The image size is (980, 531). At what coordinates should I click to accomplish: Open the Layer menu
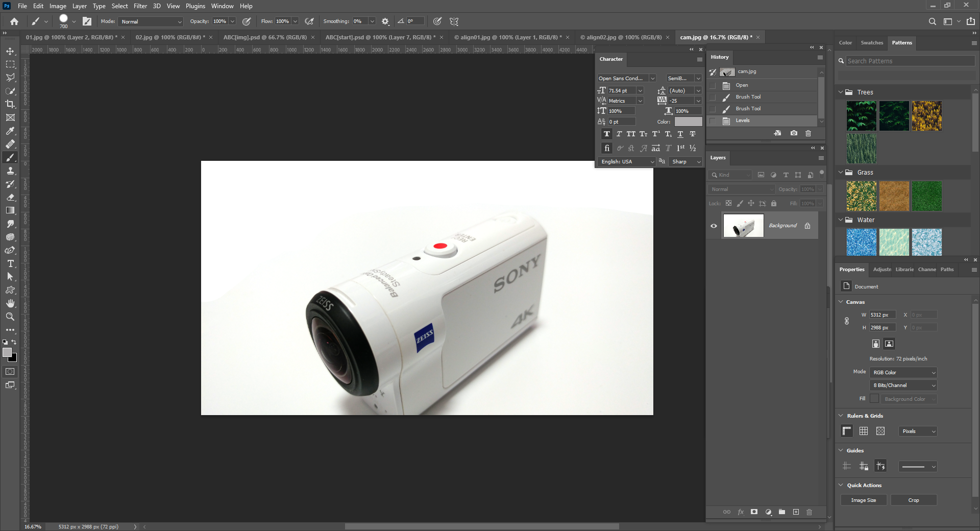click(80, 6)
